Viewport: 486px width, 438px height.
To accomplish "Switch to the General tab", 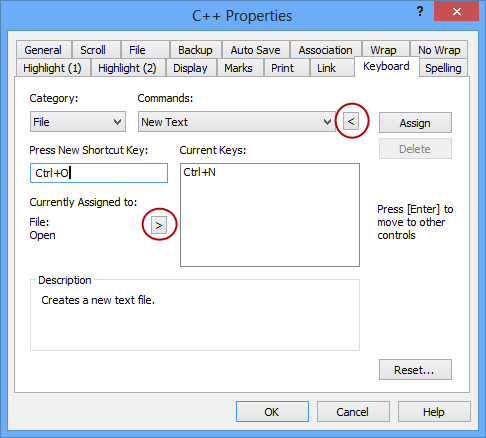I will click(x=43, y=50).
